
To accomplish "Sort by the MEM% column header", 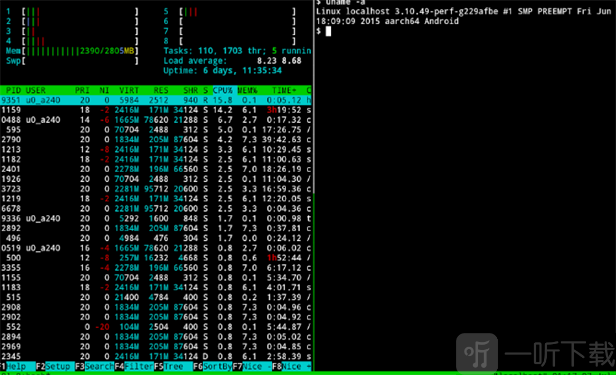I will 247,90.
